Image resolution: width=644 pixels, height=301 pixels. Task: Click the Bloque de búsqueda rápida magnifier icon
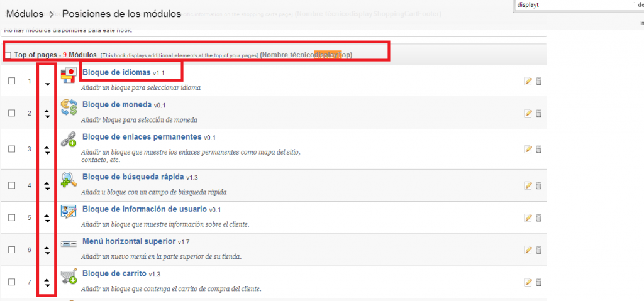(x=69, y=180)
